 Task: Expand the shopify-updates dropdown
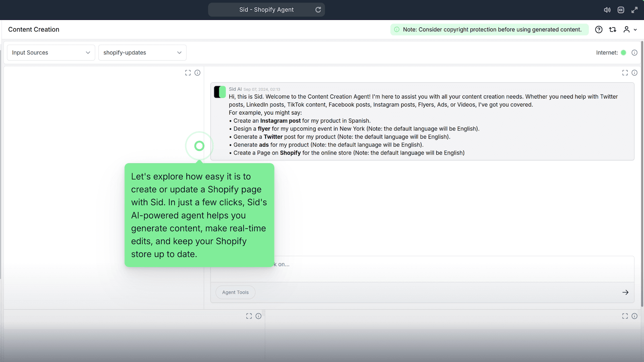click(x=142, y=53)
